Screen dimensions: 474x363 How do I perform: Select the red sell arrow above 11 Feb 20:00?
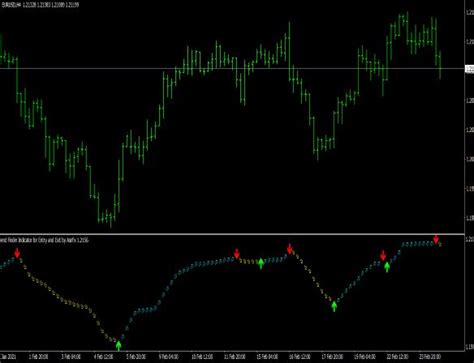click(237, 254)
